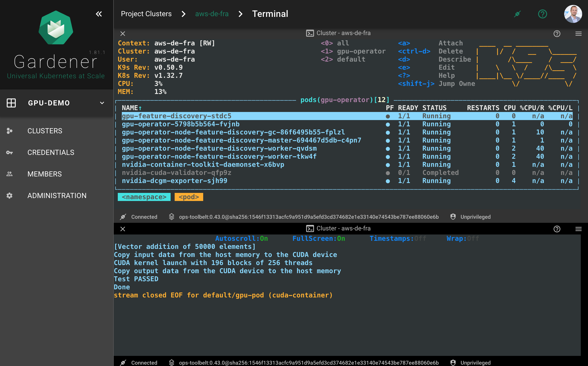Click the <pod> breadcrumb tag
Viewport: 588px width, 366px height.
pos(189,197)
